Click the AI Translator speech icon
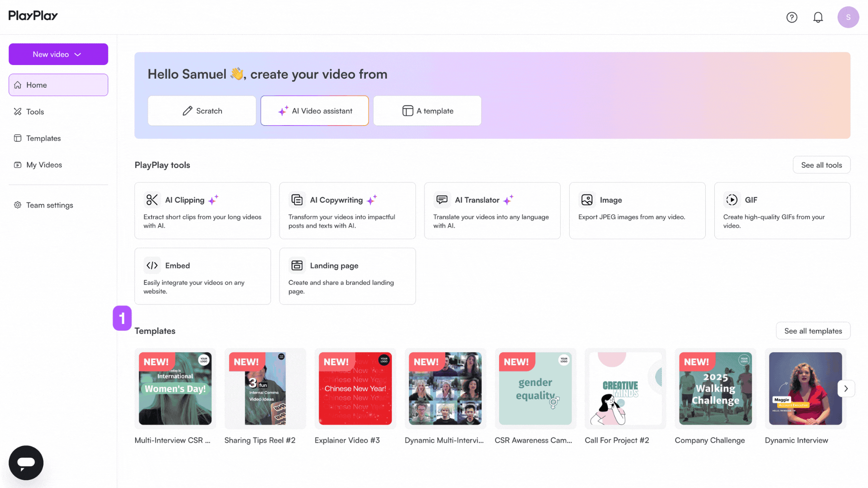The height and width of the screenshot is (488, 868). click(x=442, y=200)
